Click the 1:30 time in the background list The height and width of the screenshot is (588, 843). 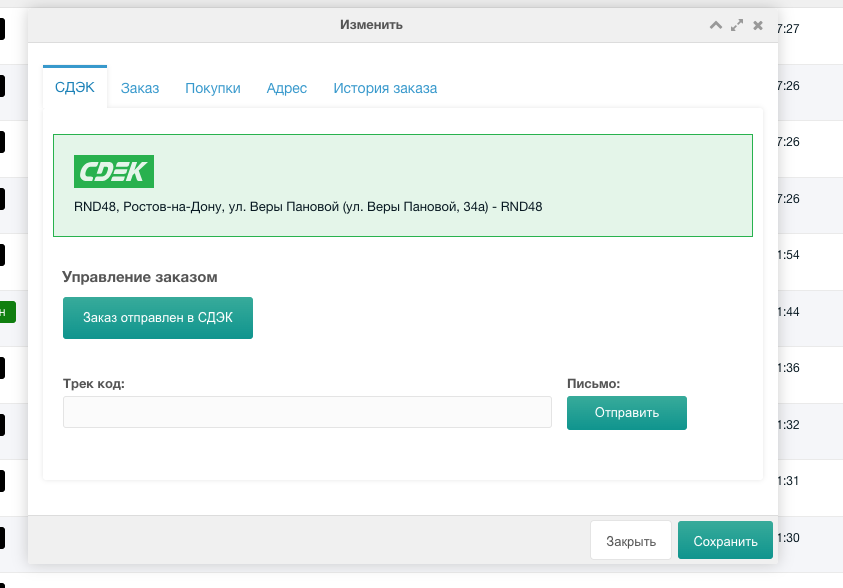coord(788,537)
